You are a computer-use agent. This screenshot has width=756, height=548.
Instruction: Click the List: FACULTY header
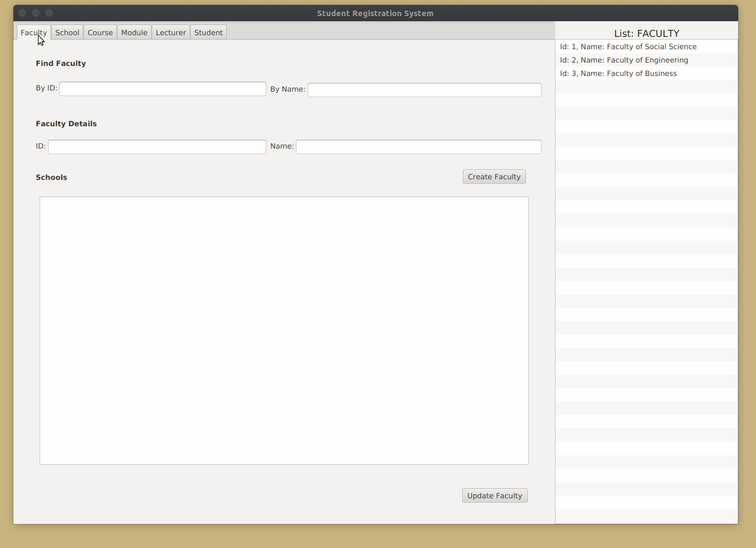pos(647,33)
